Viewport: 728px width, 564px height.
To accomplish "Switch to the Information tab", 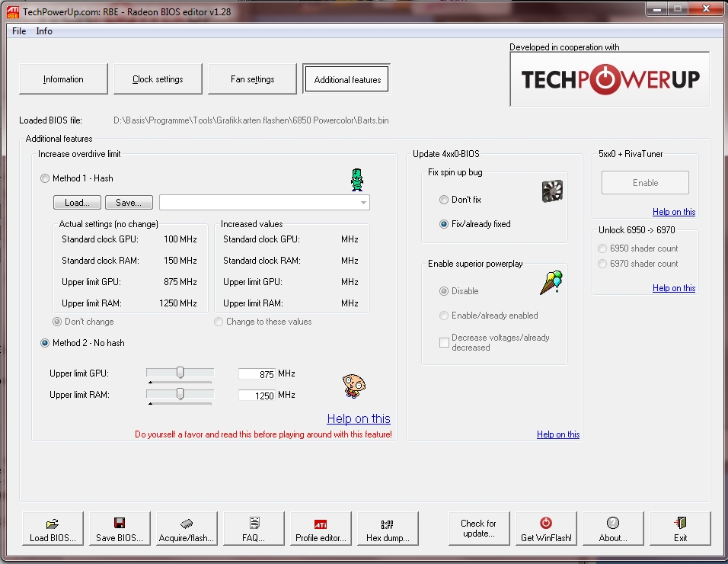I will click(63, 79).
